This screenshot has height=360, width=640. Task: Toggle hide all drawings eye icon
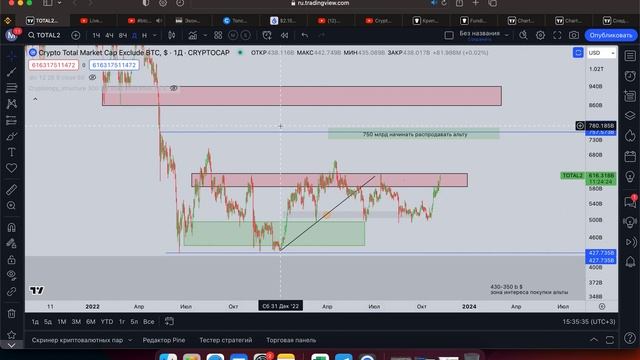[x=11, y=275]
